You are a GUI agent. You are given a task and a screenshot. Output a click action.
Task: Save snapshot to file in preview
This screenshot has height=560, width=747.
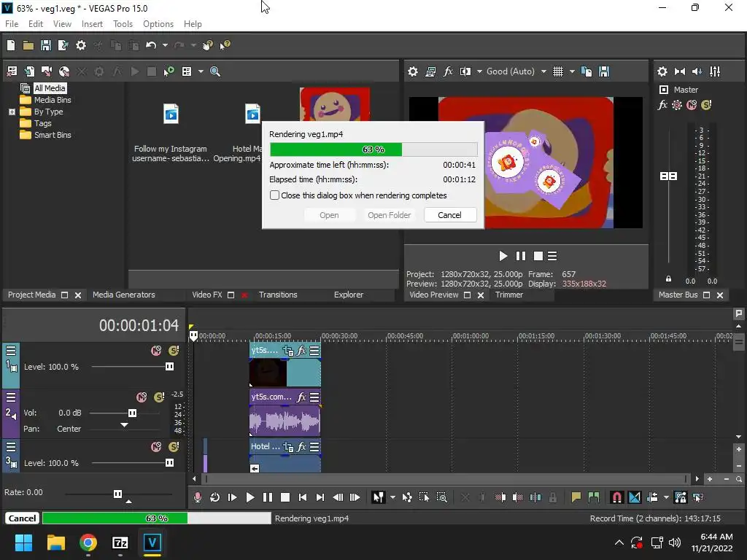click(604, 71)
